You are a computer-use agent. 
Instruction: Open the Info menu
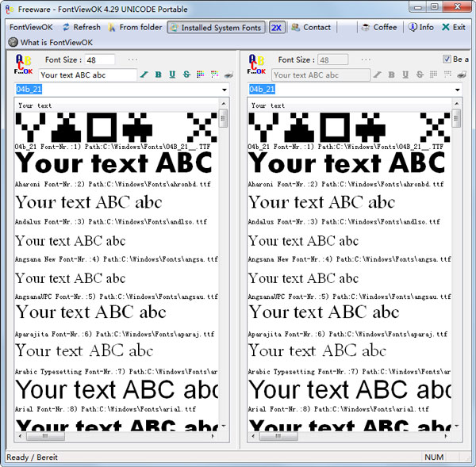point(420,27)
